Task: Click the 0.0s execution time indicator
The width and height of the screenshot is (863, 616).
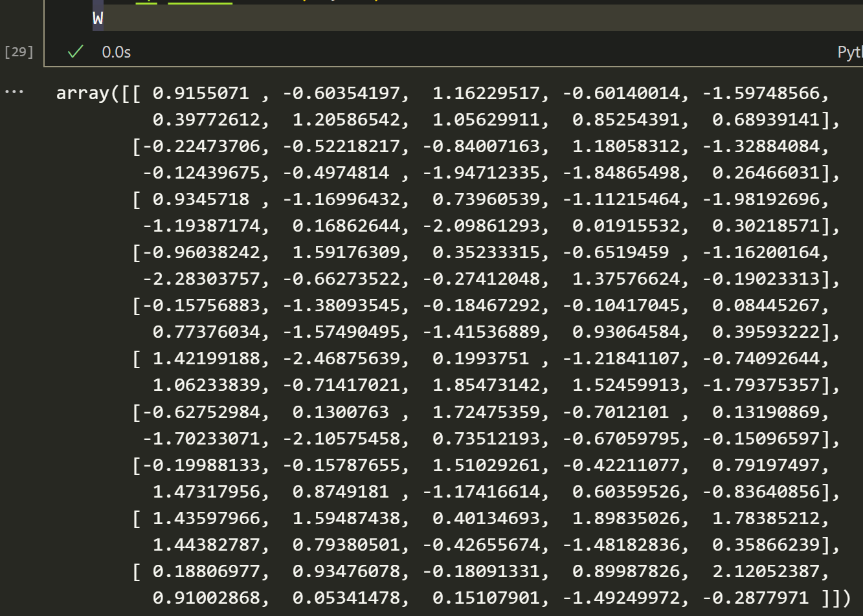Action: click(116, 52)
